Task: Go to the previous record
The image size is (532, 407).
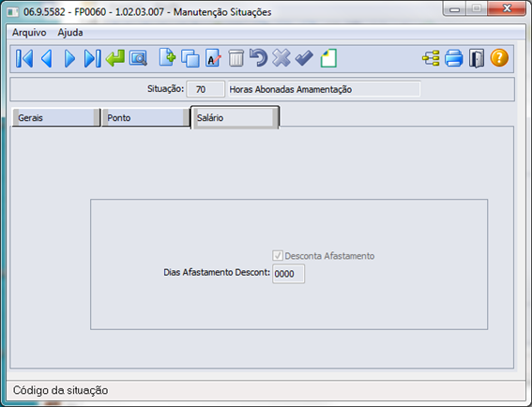Action: pyautogui.click(x=47, y=58)
